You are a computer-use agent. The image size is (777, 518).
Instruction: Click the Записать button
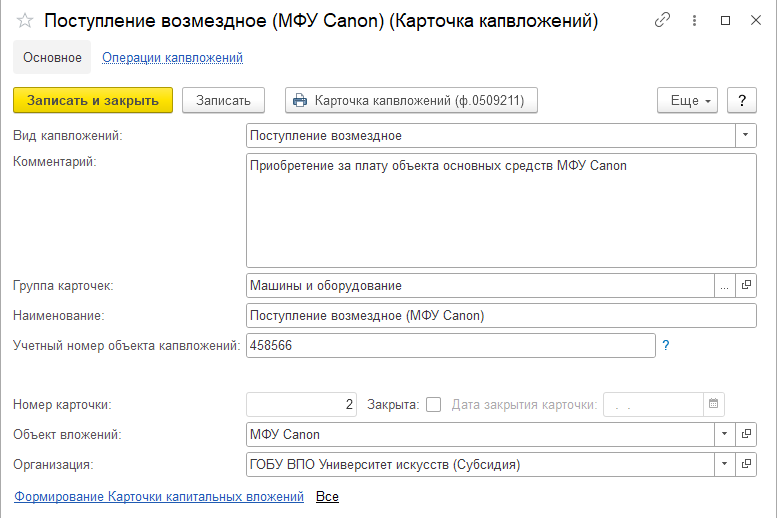tap(223, 100)
